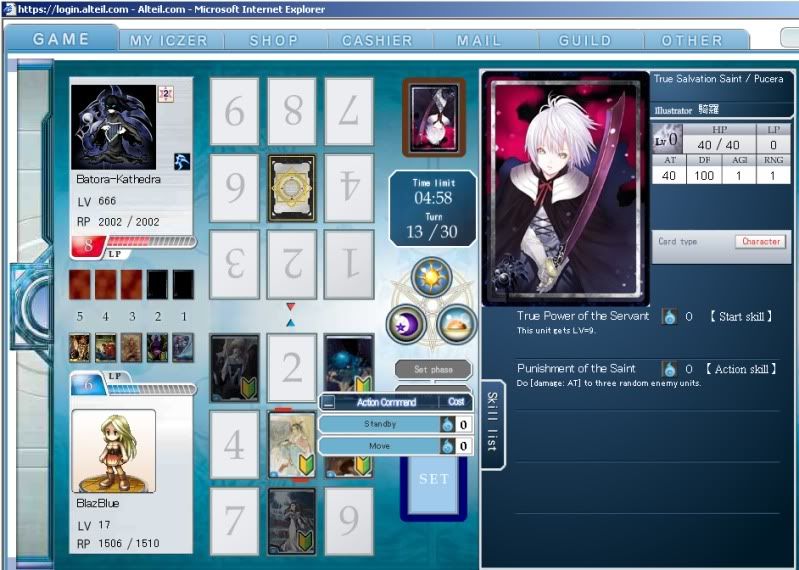Click the first red soul-slot swatch numbered 5
Viewport: 799px width, 570px height.
pyautogui.click(x=80, y=284)
